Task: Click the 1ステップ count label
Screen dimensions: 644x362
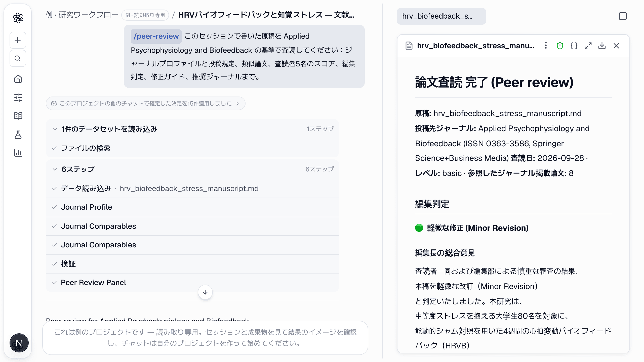Action: point(320,129)
